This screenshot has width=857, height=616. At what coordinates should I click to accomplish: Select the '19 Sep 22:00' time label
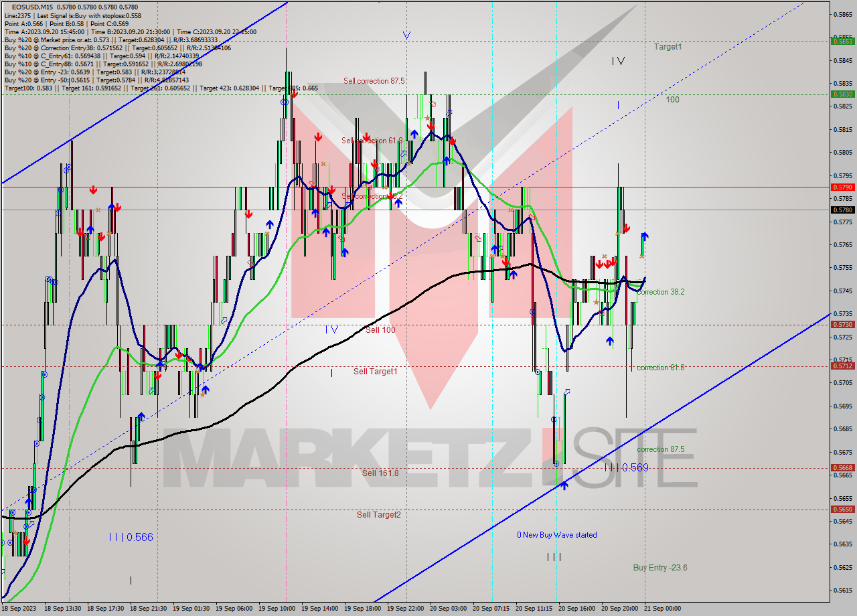click(x=406, y=609)
